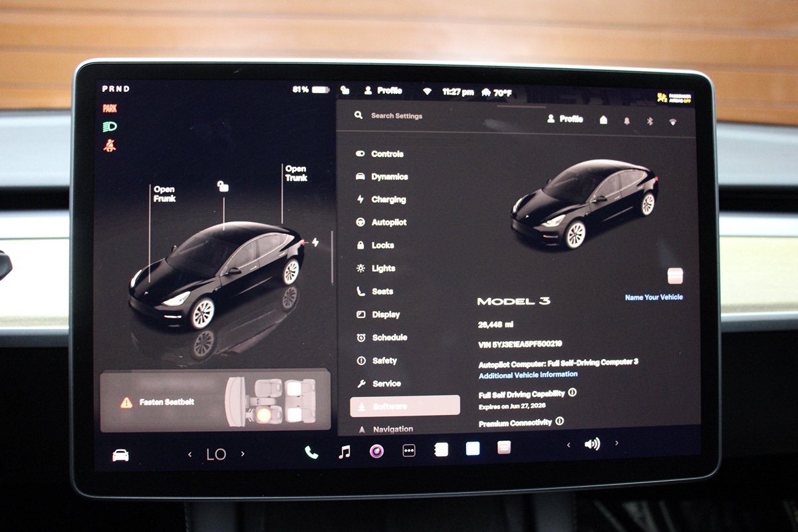Image resolution: width=798 pixels, height=532 pixels.
Task: Decrease volume with left chevron
Action: click(569, 445)
